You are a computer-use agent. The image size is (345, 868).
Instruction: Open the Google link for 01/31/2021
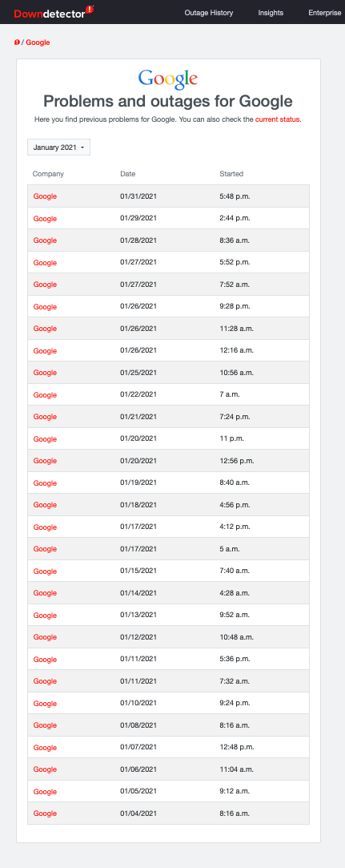45,196
